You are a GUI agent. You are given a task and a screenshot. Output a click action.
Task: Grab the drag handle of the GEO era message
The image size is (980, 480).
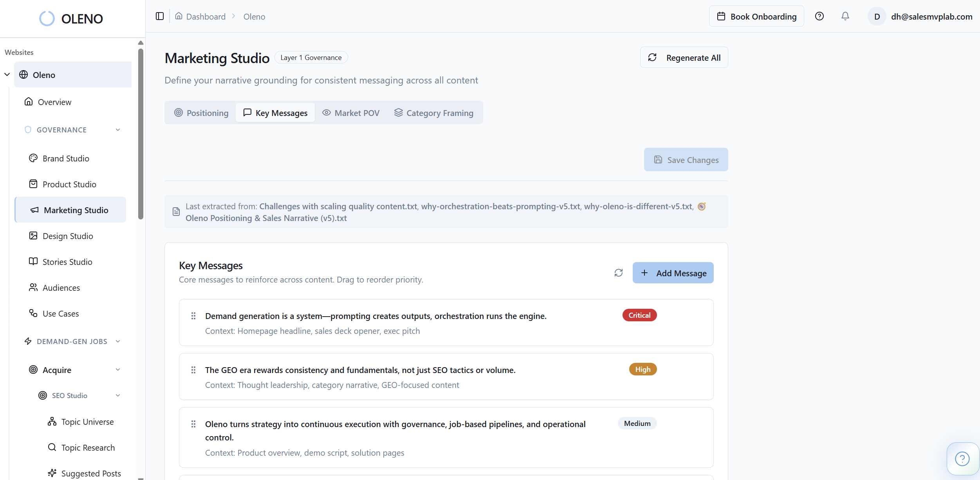[193, 370]
